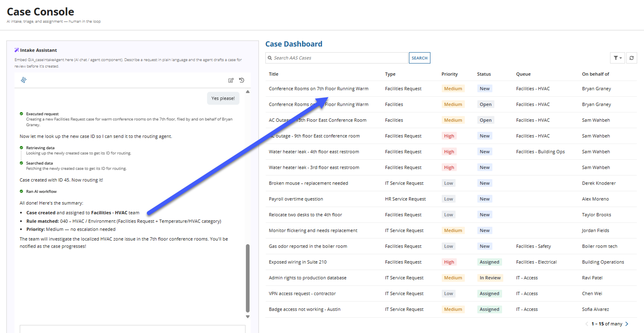Click chat scrollbar down arrow
Screen dimensions: 644x333
(248, 317)
